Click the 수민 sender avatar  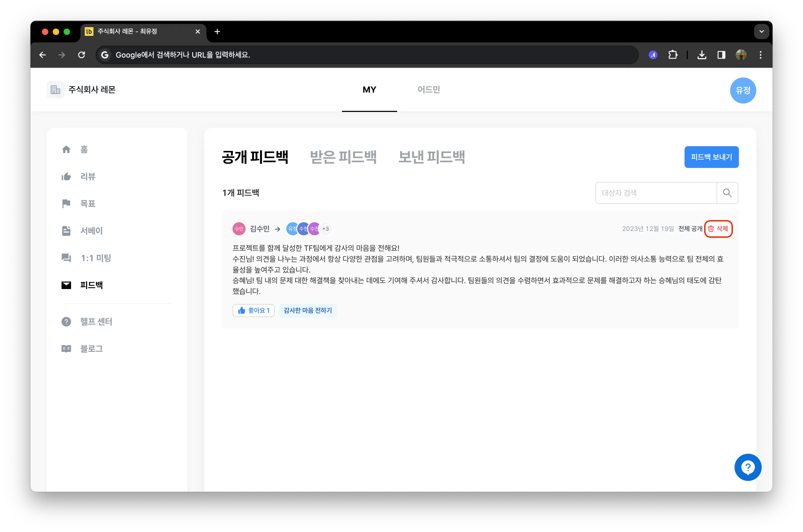239,229
